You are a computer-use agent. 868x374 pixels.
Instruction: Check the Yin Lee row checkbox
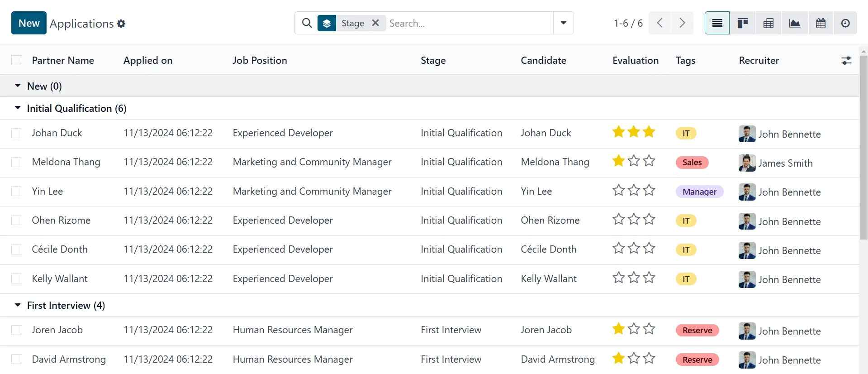click(16, 191)
